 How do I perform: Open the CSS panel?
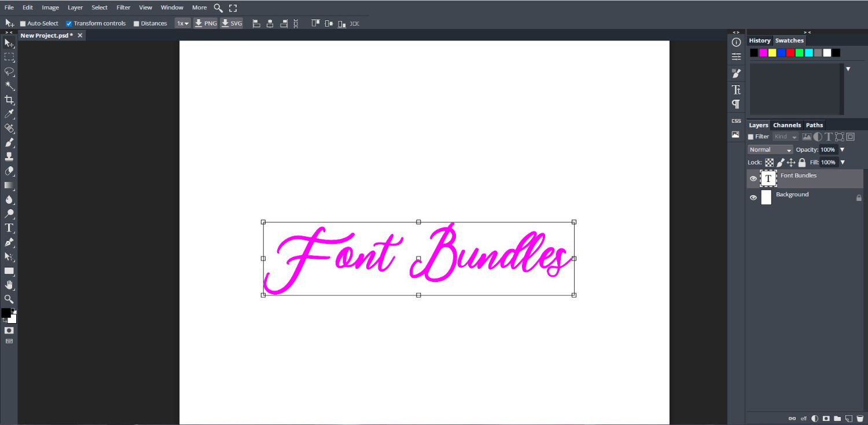click(736, 120)
